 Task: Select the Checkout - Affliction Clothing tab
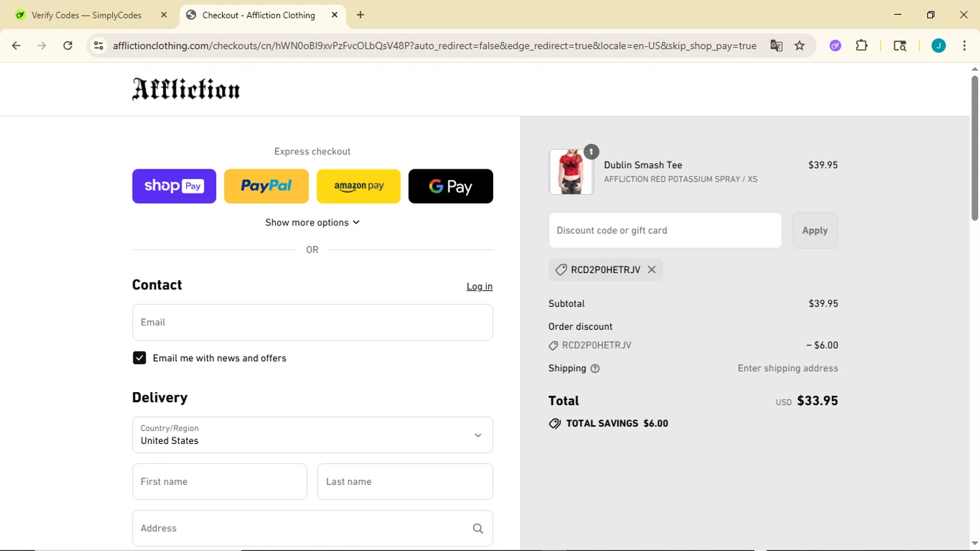click(x=258, y=15)
